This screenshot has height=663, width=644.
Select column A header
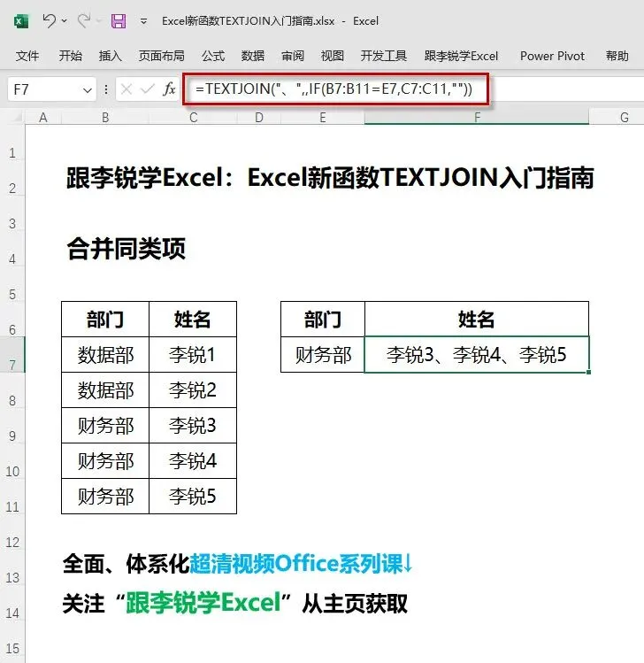(x=43, y=118)
